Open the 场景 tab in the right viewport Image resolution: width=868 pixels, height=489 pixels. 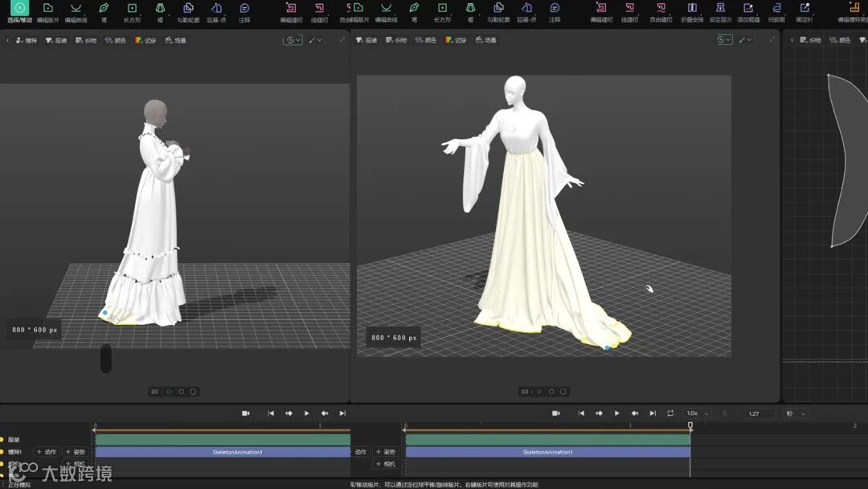485,40
